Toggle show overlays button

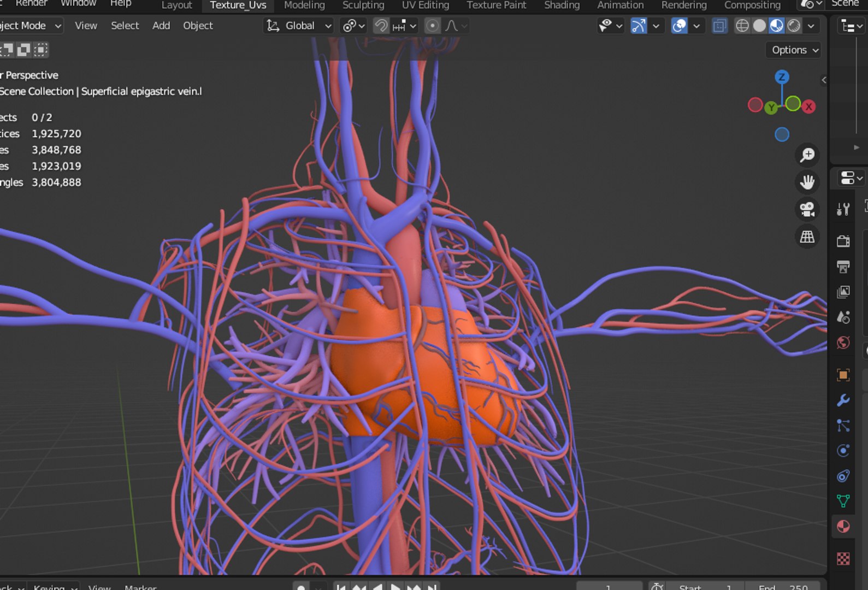[679, 26]
